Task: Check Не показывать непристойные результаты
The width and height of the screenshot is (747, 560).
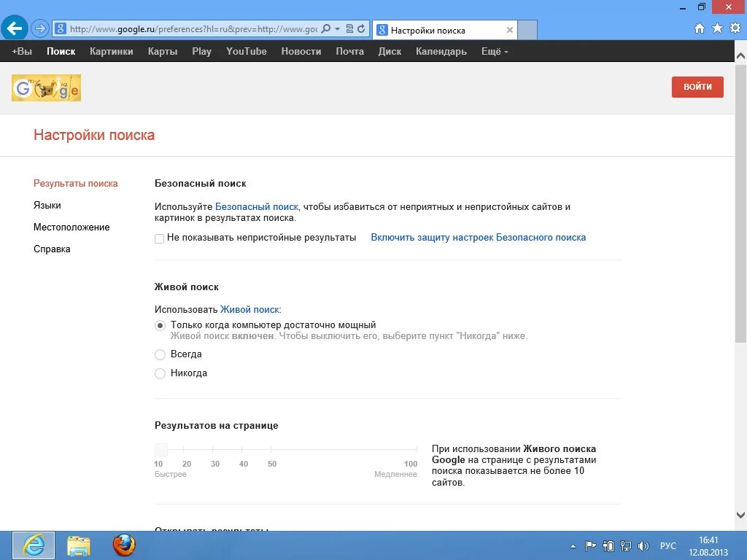Action: click(160, 238)
